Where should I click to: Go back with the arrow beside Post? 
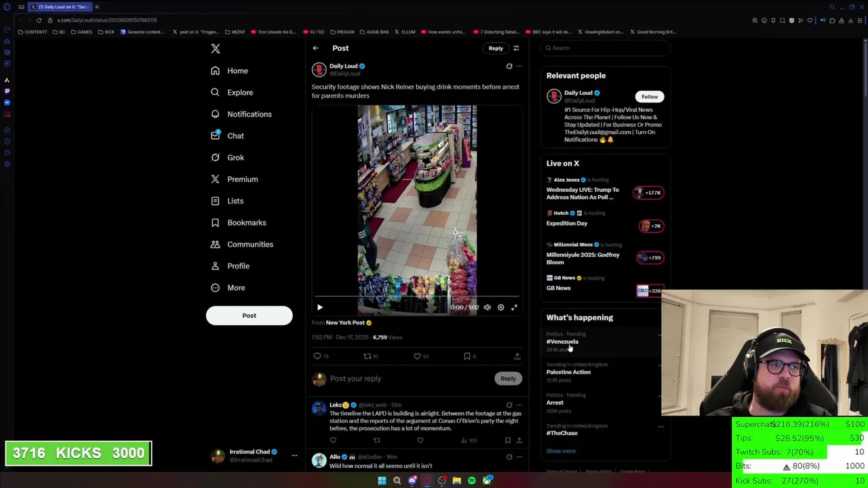pos(315,48)
